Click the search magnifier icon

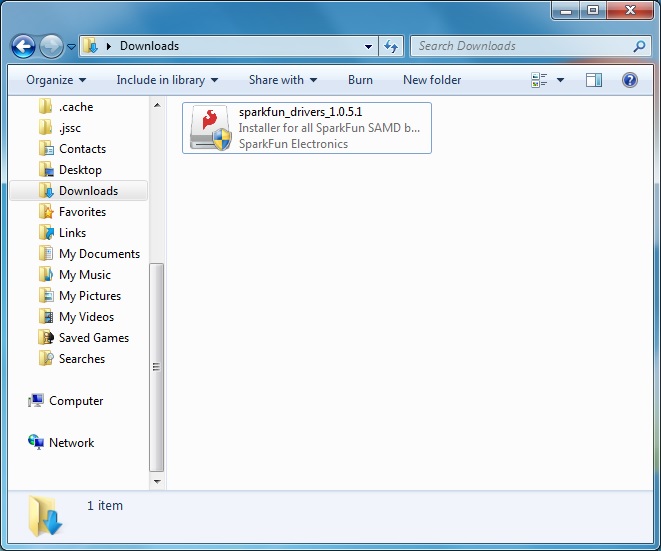(640, 46)
